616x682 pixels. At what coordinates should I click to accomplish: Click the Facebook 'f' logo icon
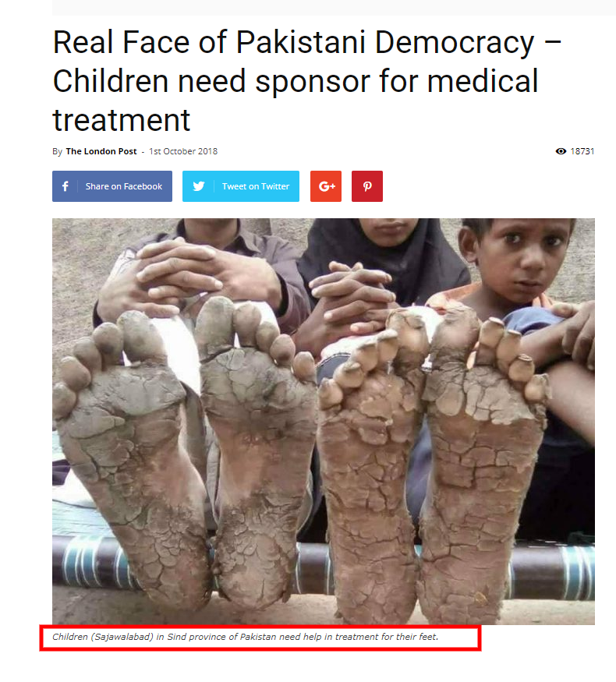(65, 186)
